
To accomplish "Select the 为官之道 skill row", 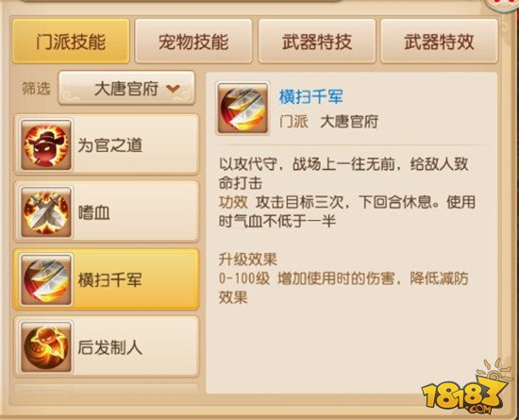I will (x=107, y=145).
